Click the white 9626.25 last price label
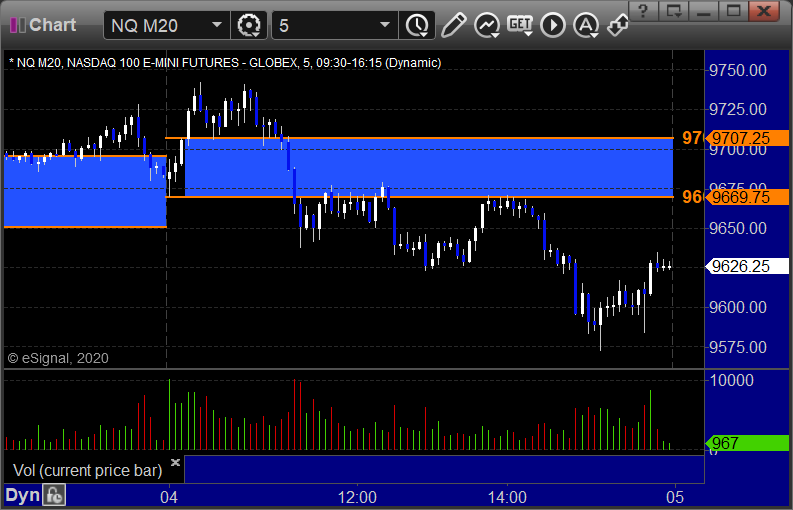Screen dimensions: 793x510 (x=747, y=266)
